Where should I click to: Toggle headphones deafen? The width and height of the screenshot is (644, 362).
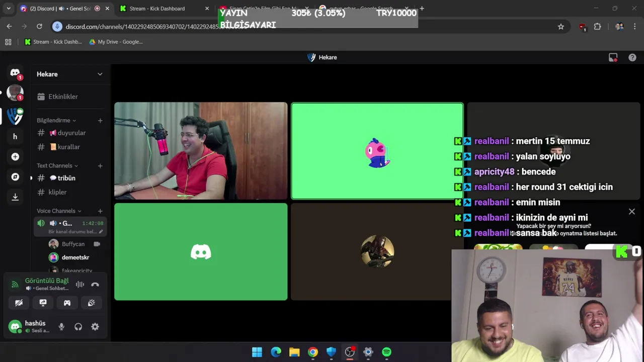(78, 327)
